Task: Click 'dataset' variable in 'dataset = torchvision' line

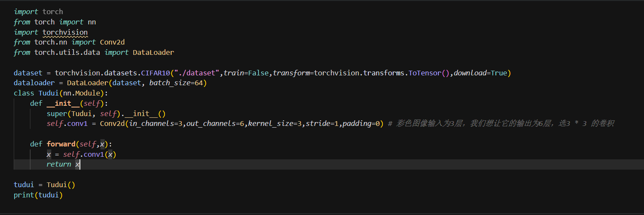Action: tap(28, 73)
